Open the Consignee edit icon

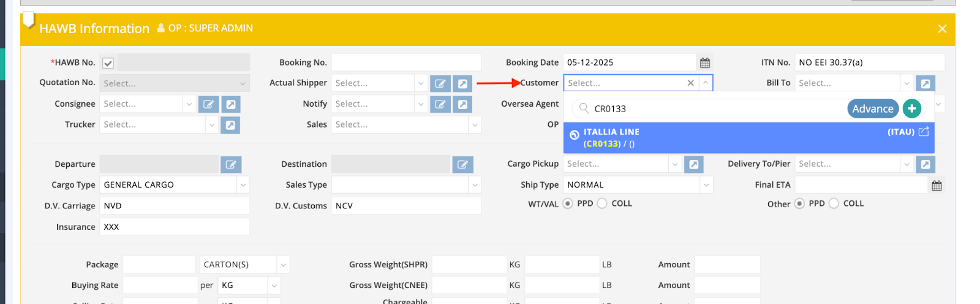point(208,104)
